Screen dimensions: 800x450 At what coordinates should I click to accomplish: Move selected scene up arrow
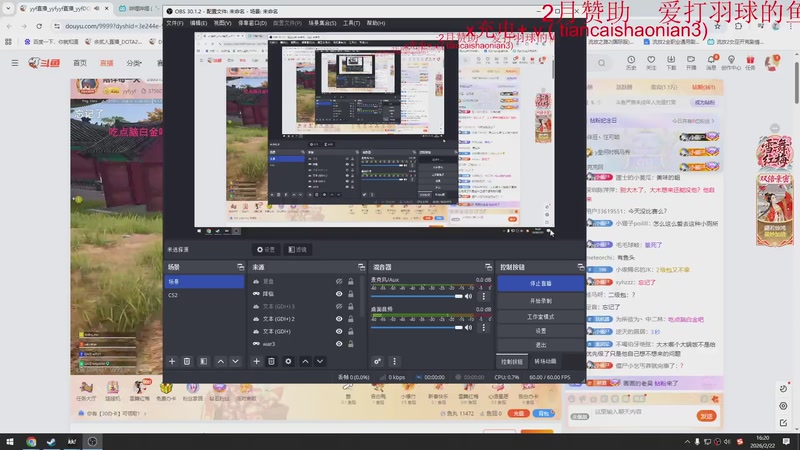click(x=220, y=361)
